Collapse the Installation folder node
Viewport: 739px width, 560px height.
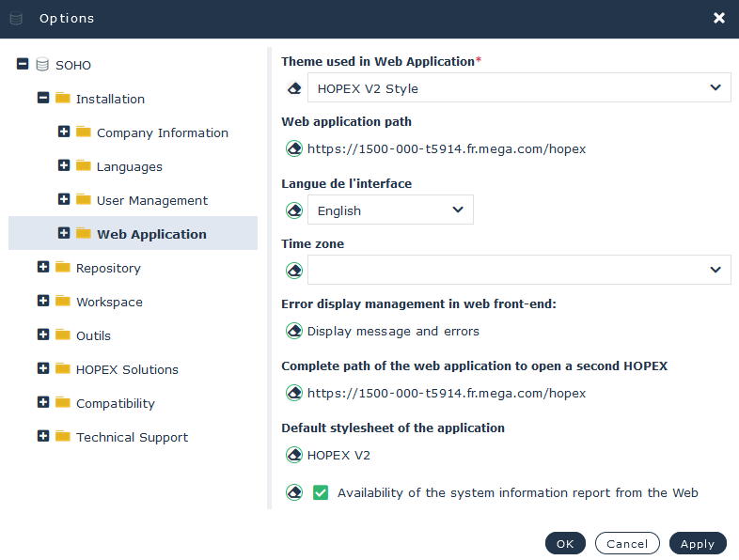click(43, 99)
